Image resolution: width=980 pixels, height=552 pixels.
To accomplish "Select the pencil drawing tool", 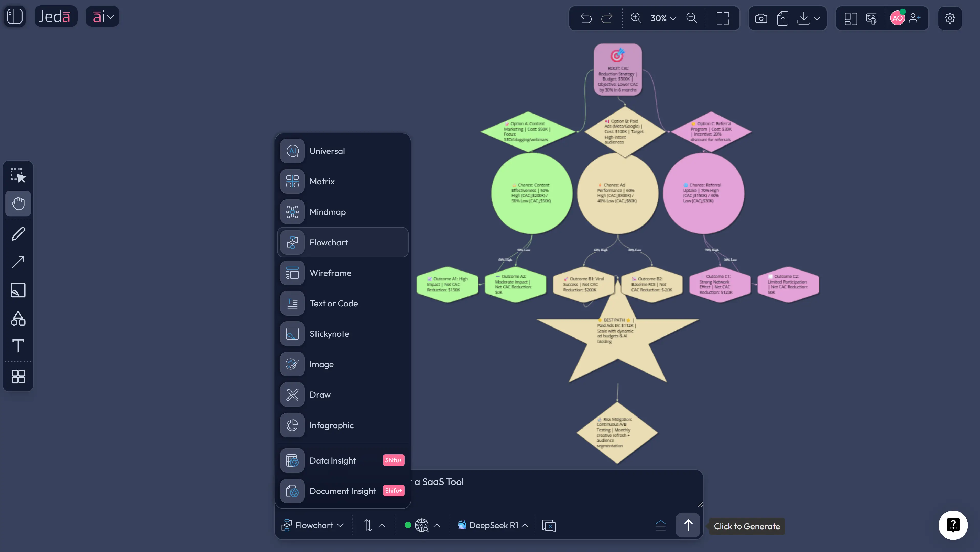I will [17, 233].
